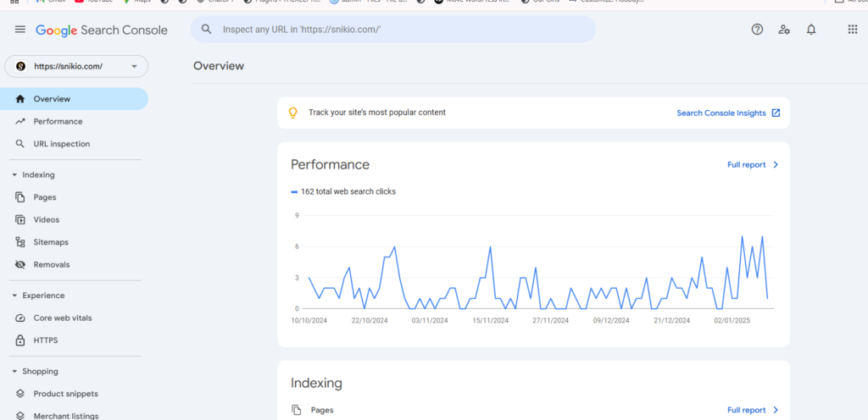
Task: Open the Removals sidebar item
Action: [x=75, y=265]
